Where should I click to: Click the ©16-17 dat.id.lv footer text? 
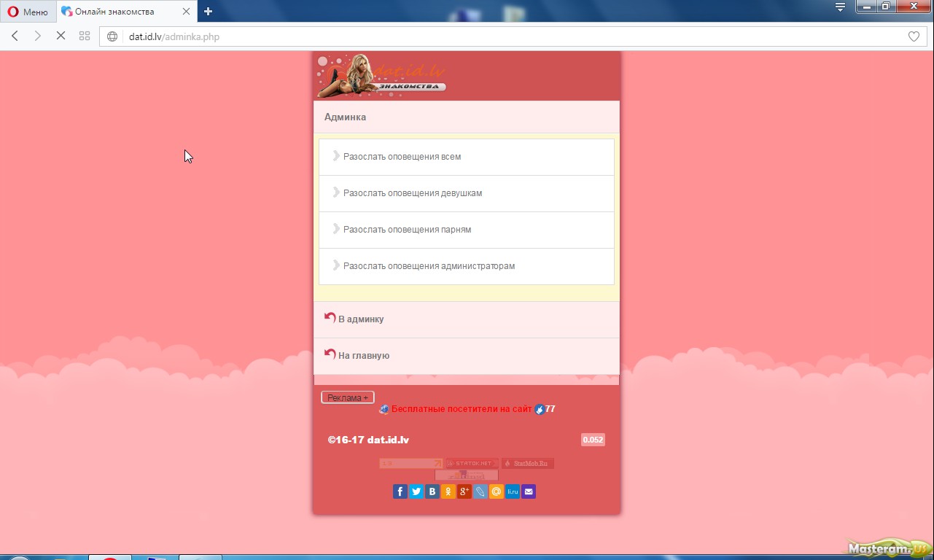[x=368, y=440]
